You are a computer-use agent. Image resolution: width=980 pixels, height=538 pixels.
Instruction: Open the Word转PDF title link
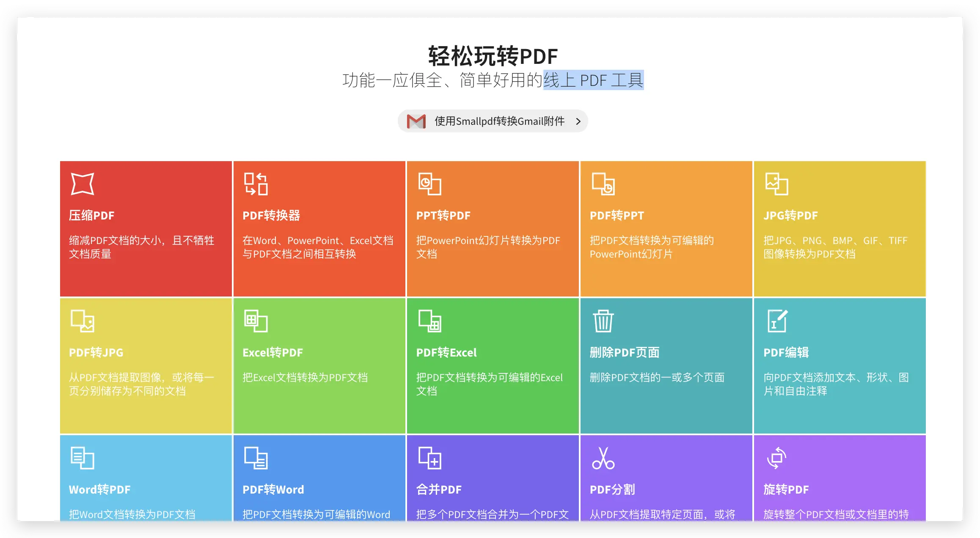[99, 489]
